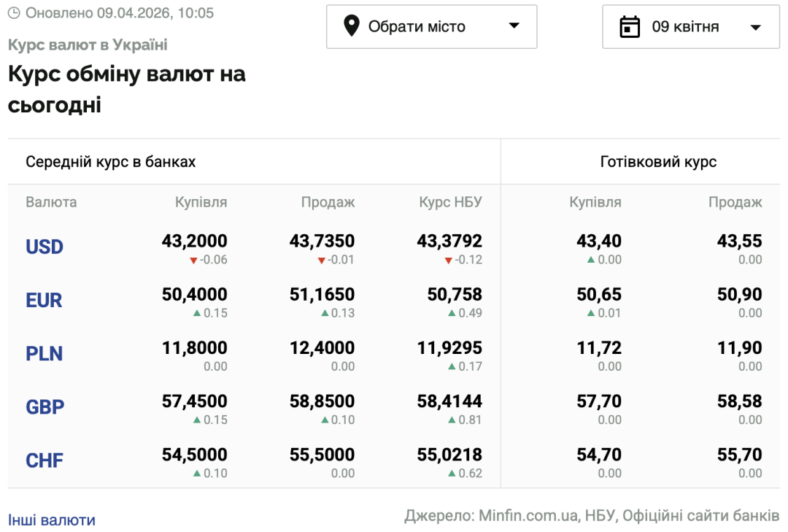Click the PLN currency label
The width and height of the screenshot is (788, 532).
44,353
